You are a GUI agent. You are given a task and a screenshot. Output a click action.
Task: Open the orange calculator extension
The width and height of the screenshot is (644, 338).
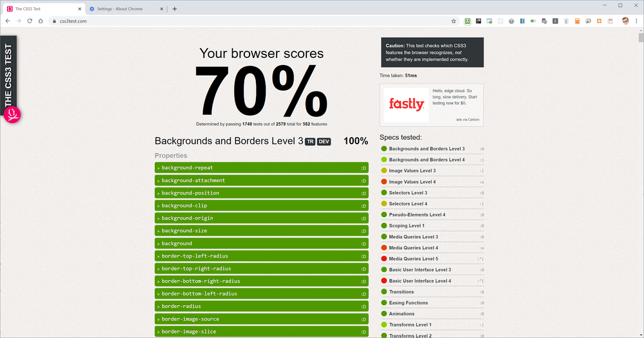click(x=577, y=21)
